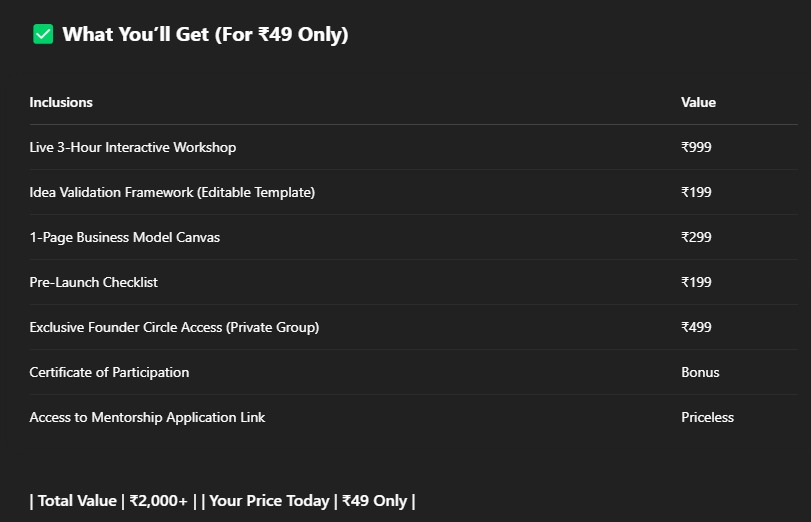Image resolution: width=811 pixels, height=522 pixels.
Task: Click 'Your Price Today ₹49 Only' text
Action: click(308, 501)
